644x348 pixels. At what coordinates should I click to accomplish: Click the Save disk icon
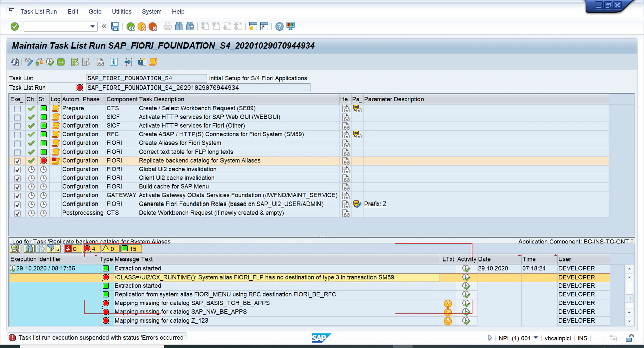coord(115,26)
